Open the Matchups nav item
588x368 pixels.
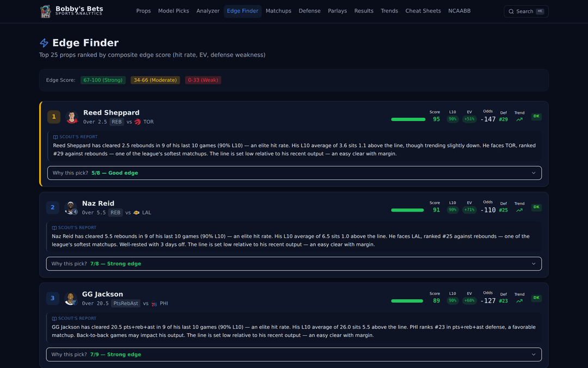[x=279, y=11]
